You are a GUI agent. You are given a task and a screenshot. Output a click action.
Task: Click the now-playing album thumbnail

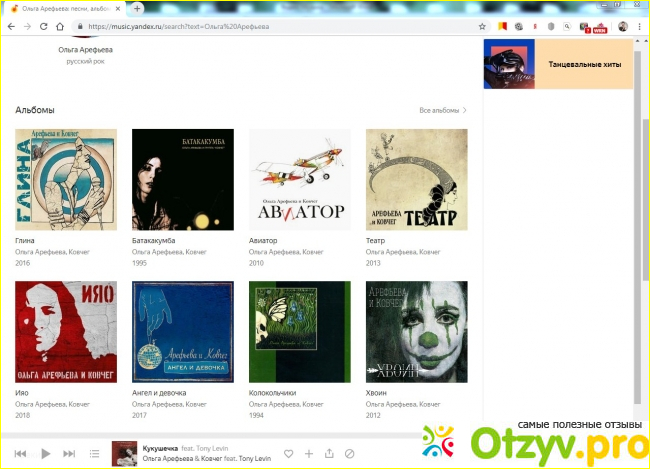pos(124,454)
